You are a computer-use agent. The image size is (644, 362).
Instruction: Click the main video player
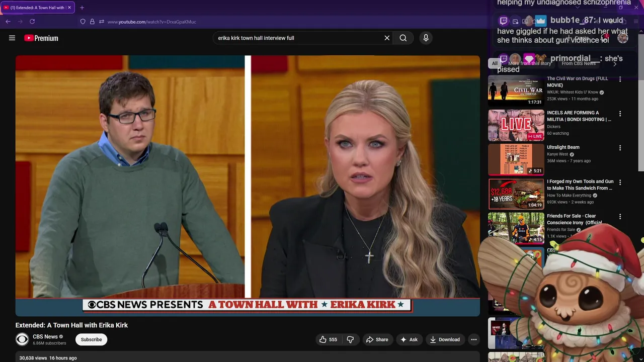248,186
